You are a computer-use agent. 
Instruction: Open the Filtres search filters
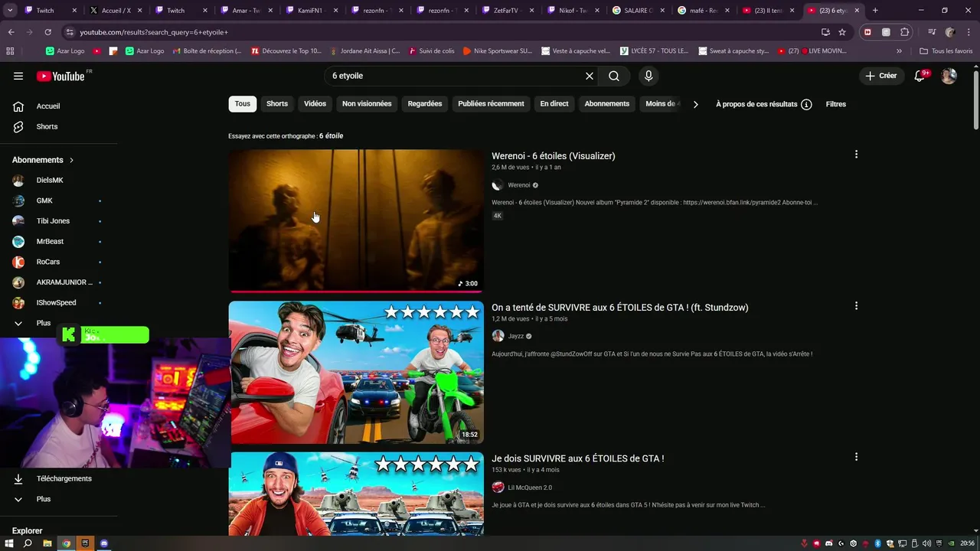836,104
